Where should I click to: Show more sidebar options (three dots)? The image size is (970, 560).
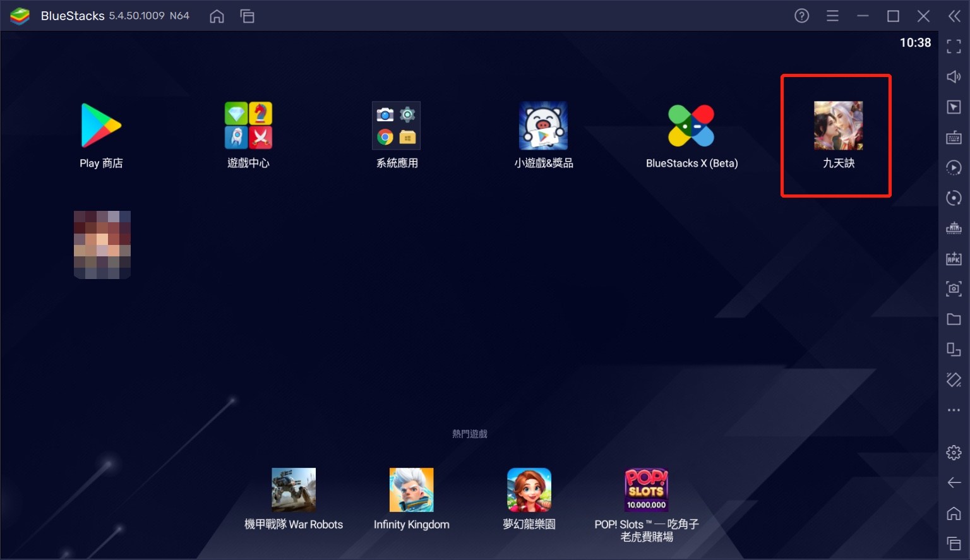tap(954, 410)
